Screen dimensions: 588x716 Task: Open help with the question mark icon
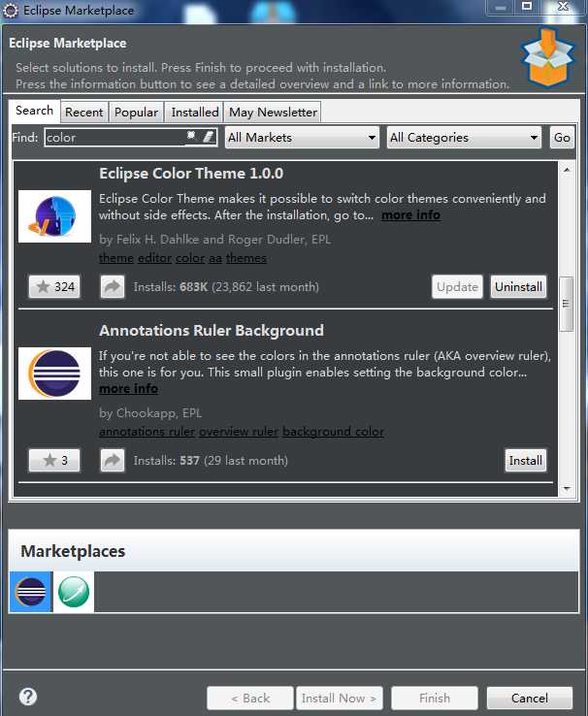pyautogui.click(x=28, y=697)
